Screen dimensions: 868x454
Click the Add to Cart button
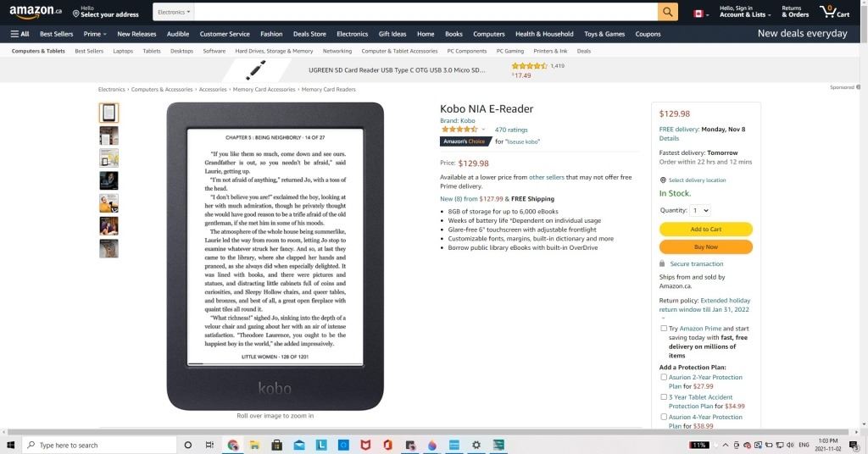pyautogui.click(x=705, y=229)
